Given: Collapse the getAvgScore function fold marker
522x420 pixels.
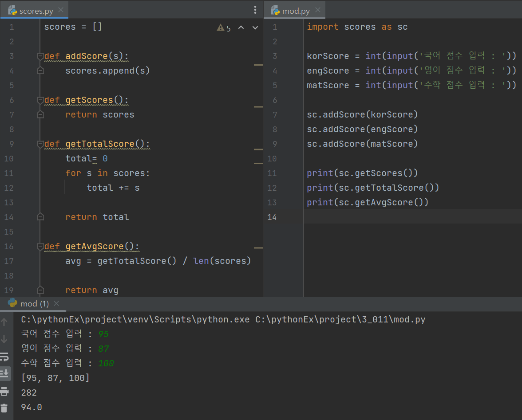Looking at the screenshot, I should pyautogui.click(x=40, y=246).
